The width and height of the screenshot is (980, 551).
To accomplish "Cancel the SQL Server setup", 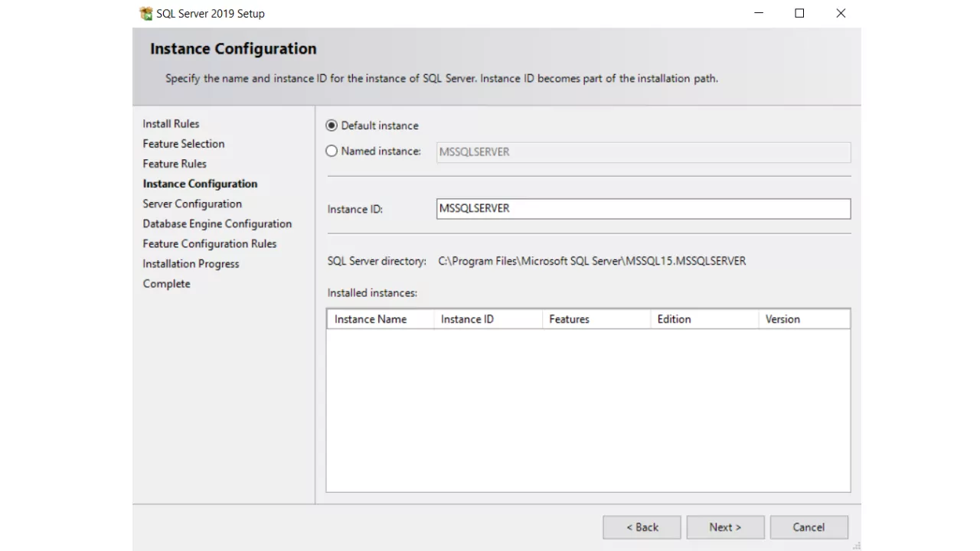I will (808, 527).
